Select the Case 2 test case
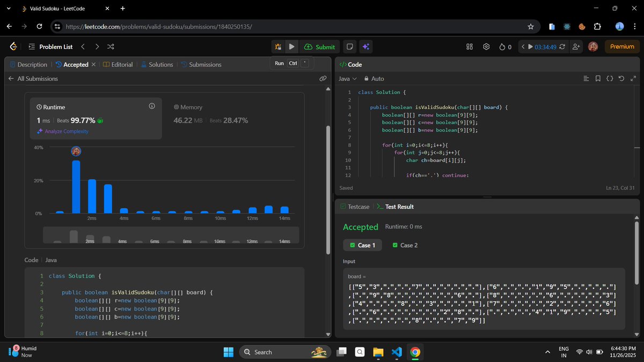 405,245
